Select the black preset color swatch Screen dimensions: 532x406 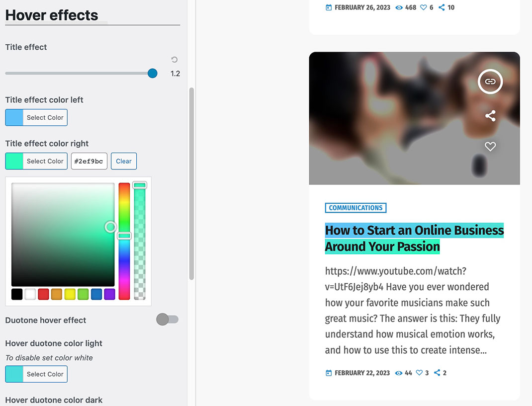[17, 294]
